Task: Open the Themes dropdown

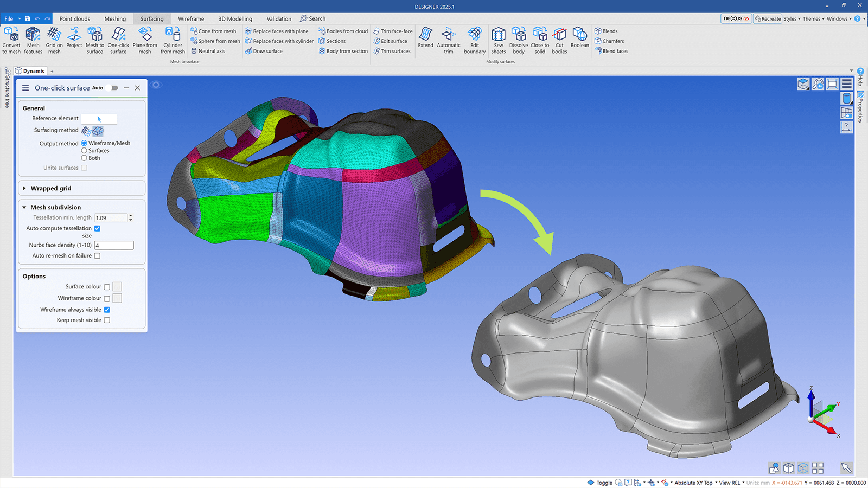Action: coord(812,18)
